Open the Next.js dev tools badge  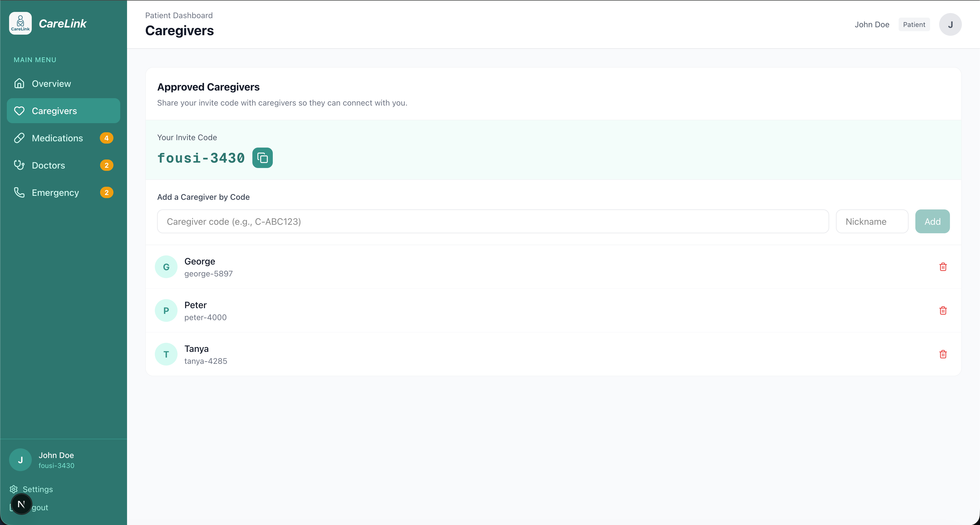pyautogui.click(x=21, y=504)
